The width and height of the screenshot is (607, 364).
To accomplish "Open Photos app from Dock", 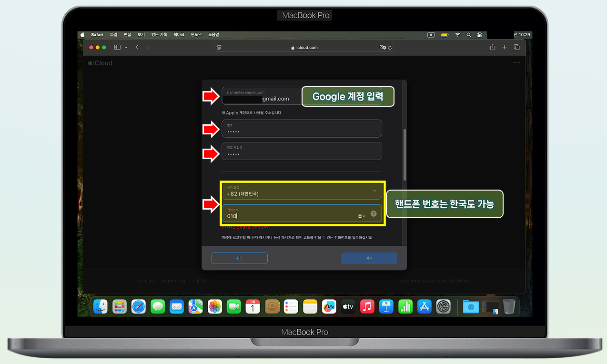I will point(215,306).
